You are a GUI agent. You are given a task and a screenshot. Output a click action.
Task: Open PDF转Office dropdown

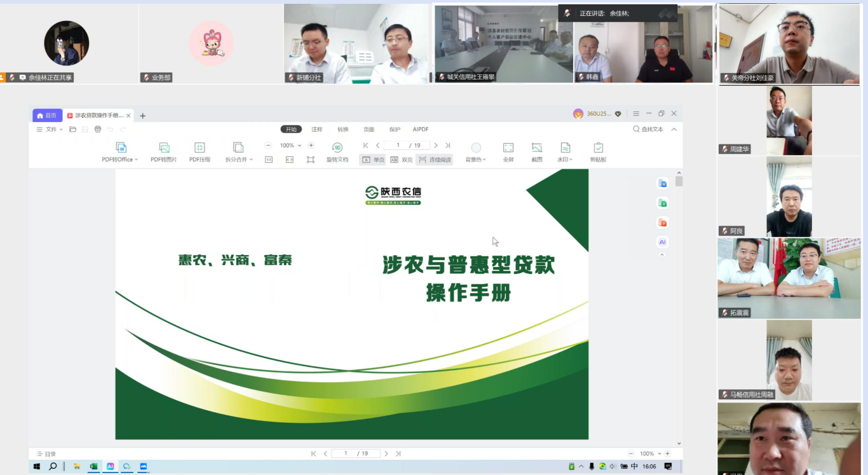point(119,152)
